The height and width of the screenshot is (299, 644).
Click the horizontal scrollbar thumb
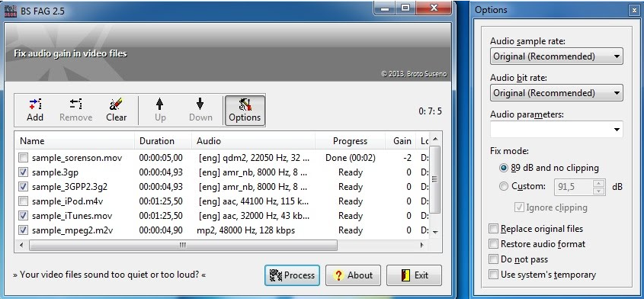(183, 245)
